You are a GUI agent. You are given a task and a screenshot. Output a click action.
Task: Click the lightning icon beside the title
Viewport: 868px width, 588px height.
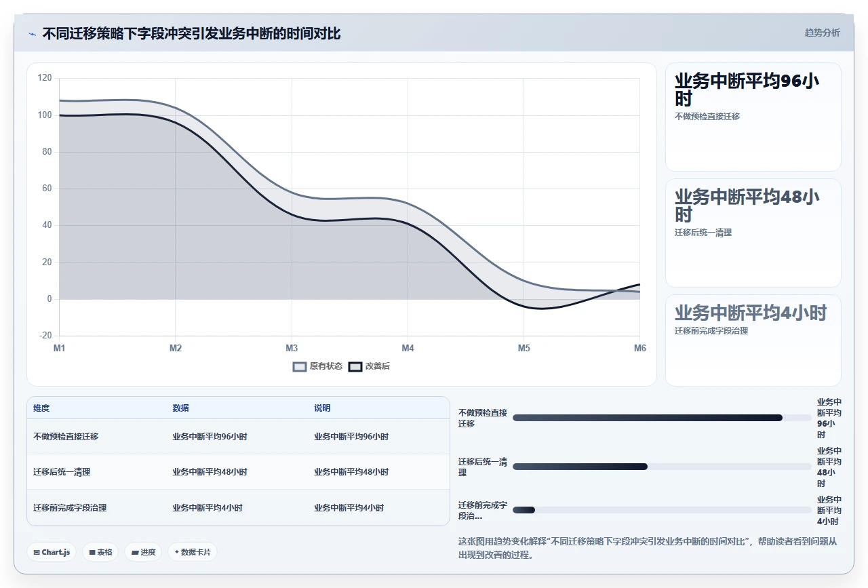[32, 34]
